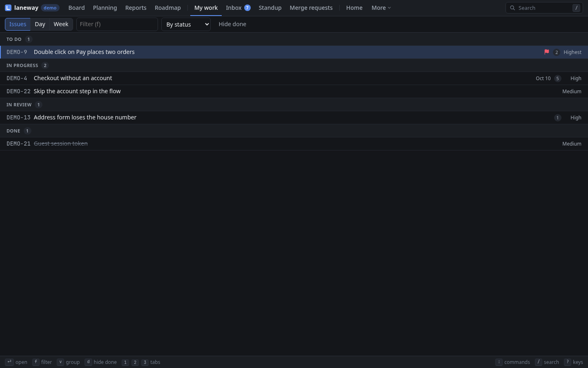Open issue Skip the account step in the flow
Screen dimensions: 588x368
(294, 92)
